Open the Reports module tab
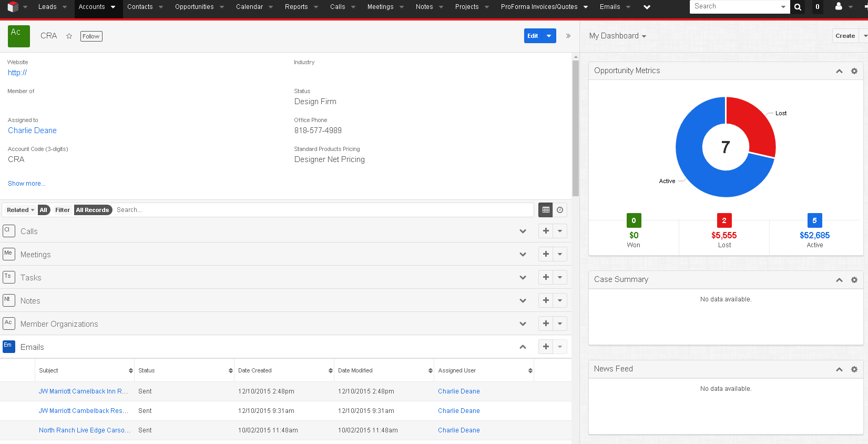 pyautogui.click(x=297, y=7)
